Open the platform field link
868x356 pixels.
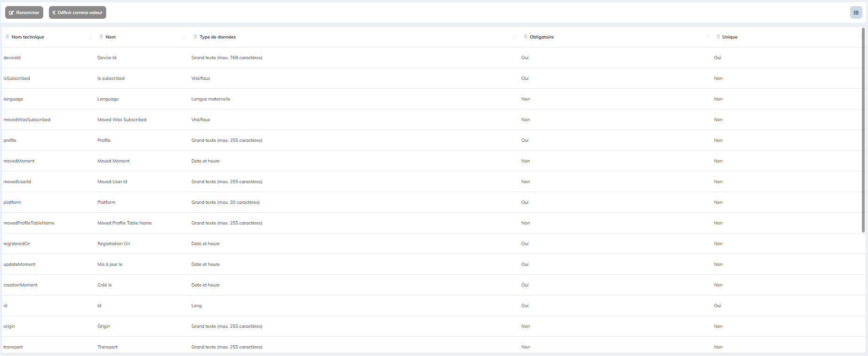click(12, 202)
